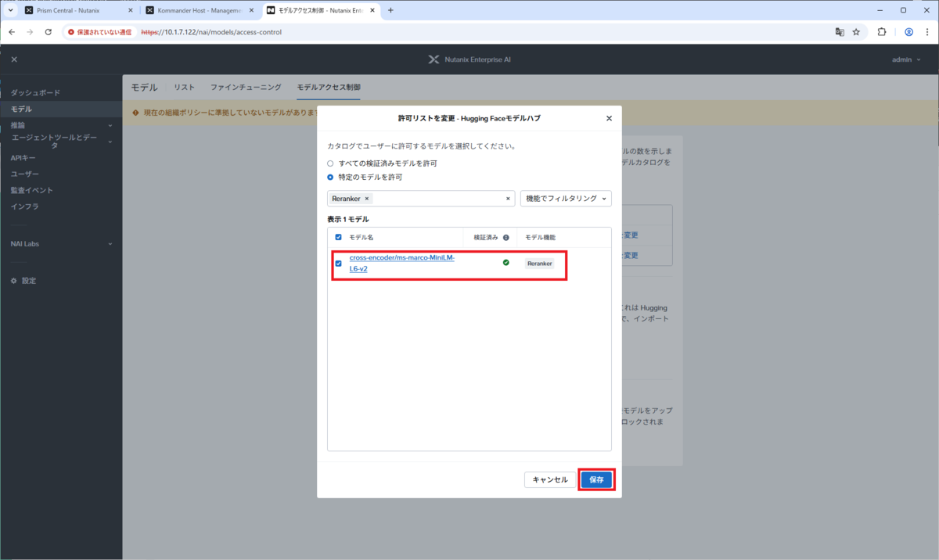Click the warning icon in policy banner

tap(136, 113)
